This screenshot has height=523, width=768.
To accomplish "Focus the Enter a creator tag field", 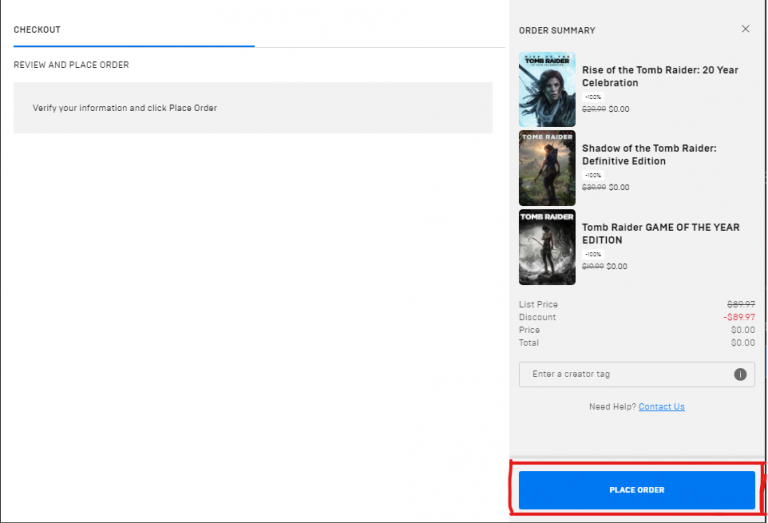I will (637, 374).
